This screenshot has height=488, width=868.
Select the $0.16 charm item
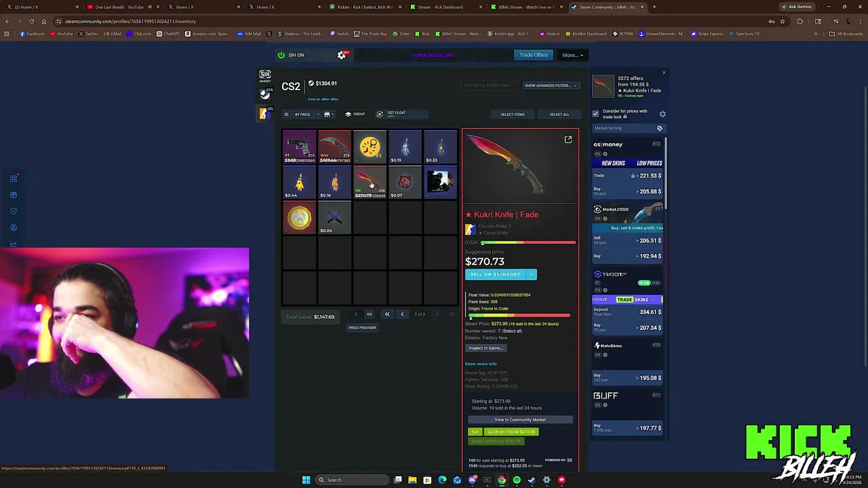334,182
